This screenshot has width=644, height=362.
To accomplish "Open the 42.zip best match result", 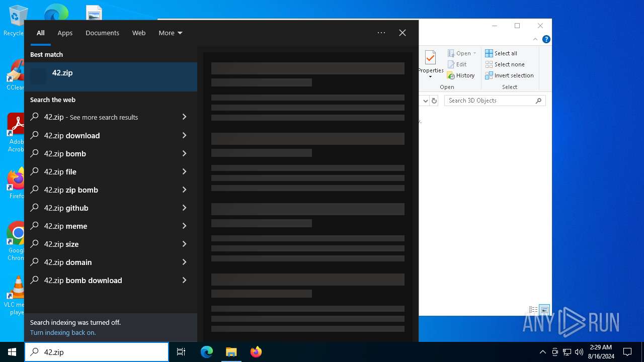I will [x=111, y=77].
